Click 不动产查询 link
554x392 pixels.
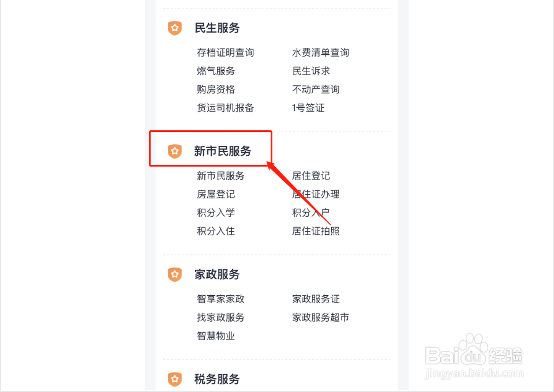pyautogui.click(x=316, y=89)
